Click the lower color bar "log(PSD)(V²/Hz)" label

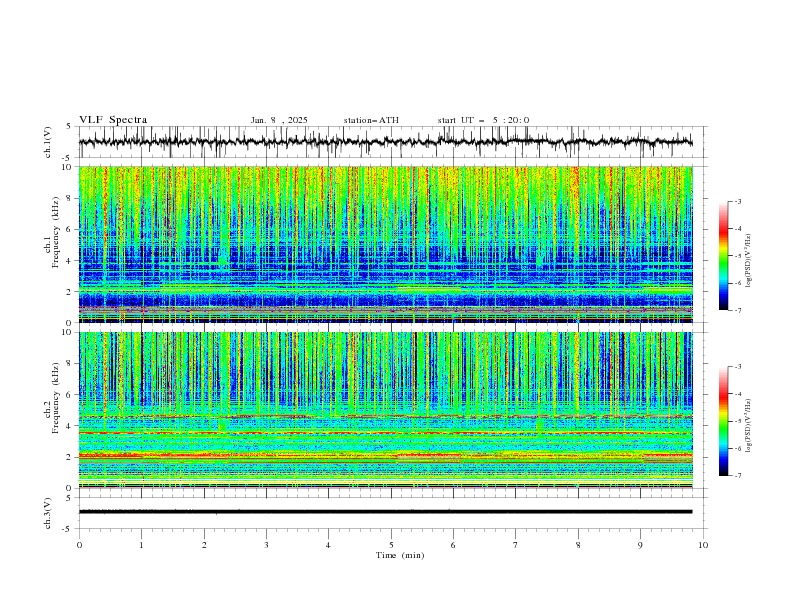(x=749, y=425)
